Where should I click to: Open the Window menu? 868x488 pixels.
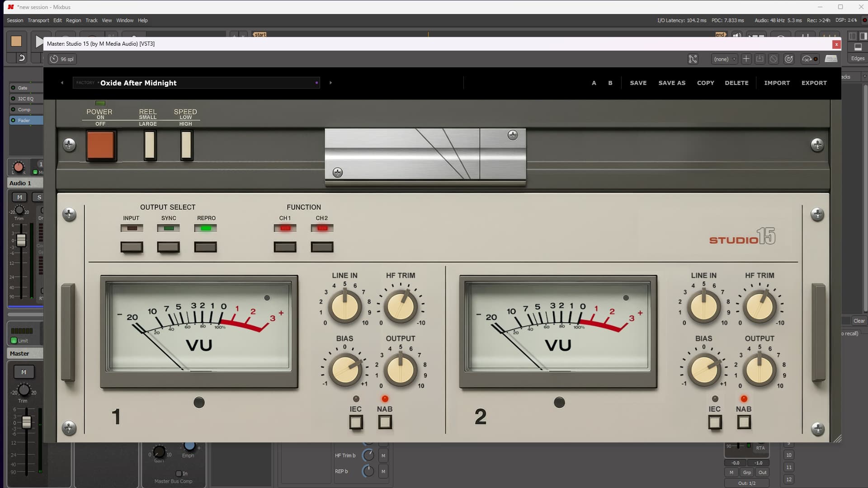[x=125, y=20]
